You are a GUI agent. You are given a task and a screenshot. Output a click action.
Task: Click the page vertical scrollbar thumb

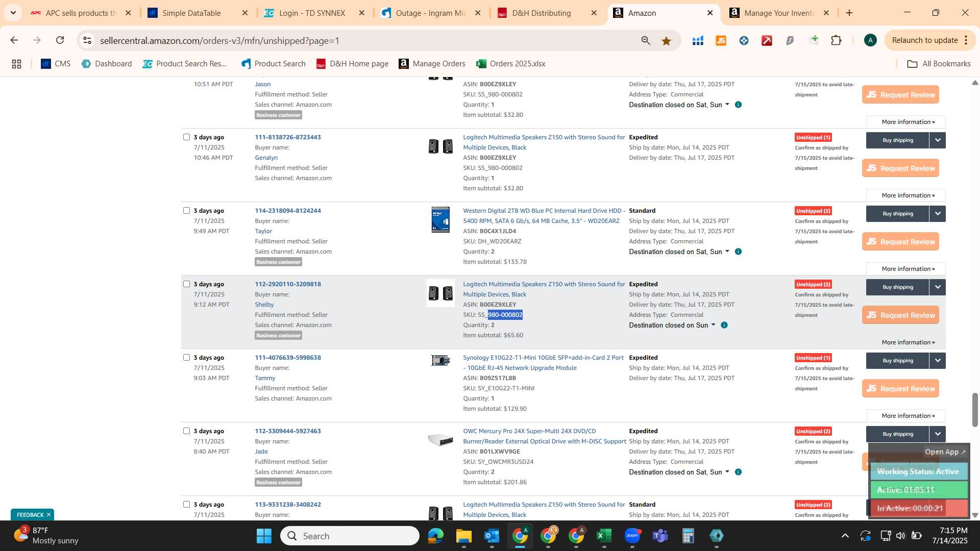975,410
